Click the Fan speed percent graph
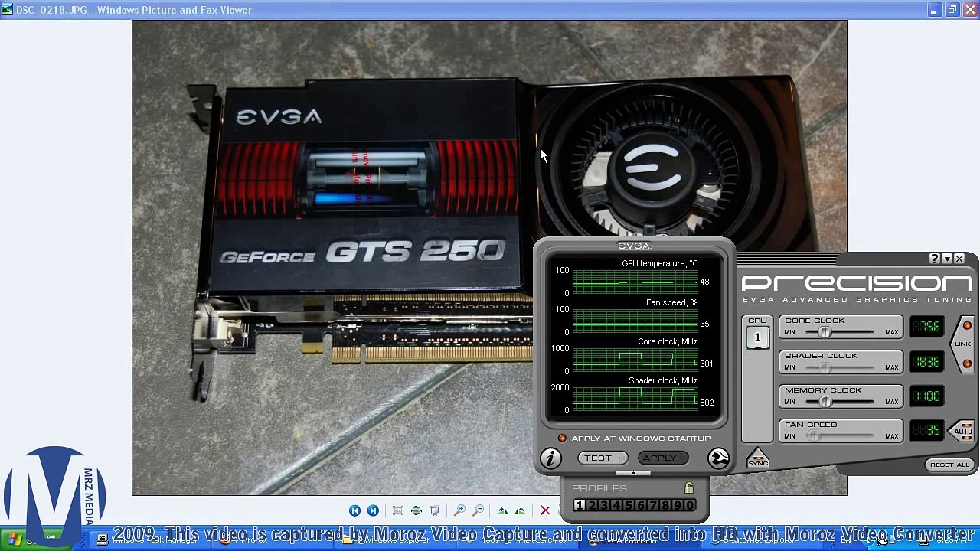This screenshot has width=980, height=551. 635,321
